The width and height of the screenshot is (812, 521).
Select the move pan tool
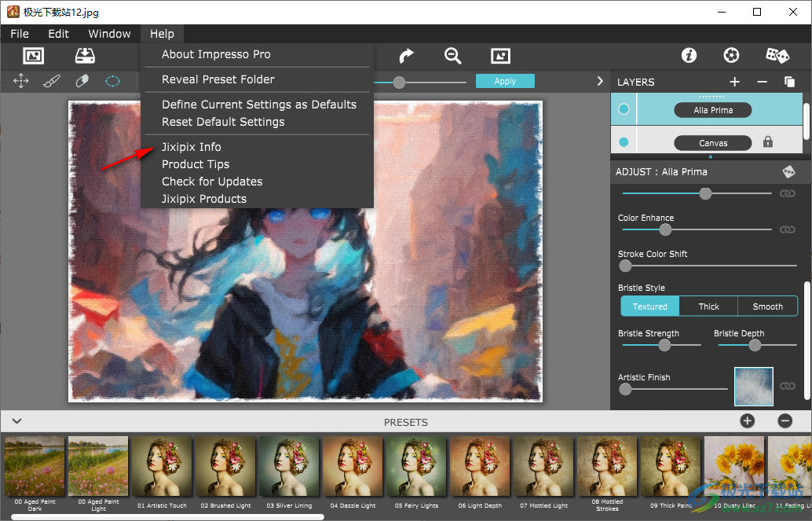(20, 81)
